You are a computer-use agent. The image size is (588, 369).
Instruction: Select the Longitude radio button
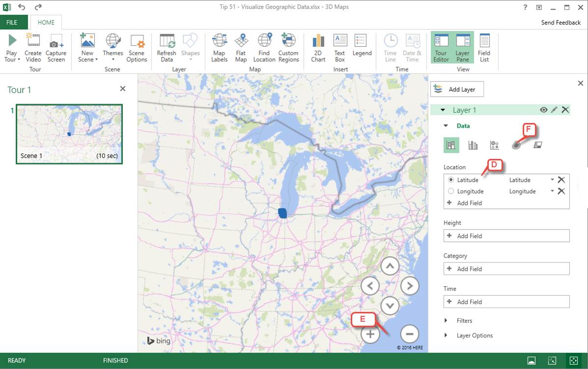[x=451, y=191]
